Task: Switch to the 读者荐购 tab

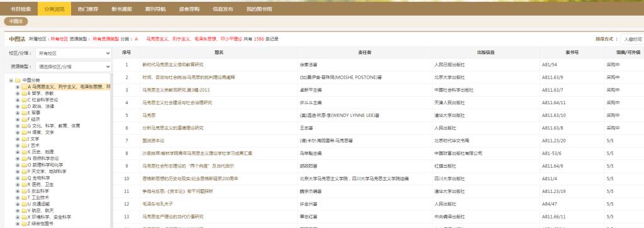Action: (x=189, y=9)
